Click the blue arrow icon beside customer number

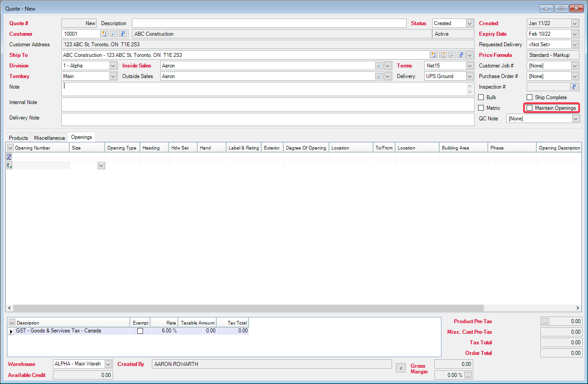pos(123,34)
